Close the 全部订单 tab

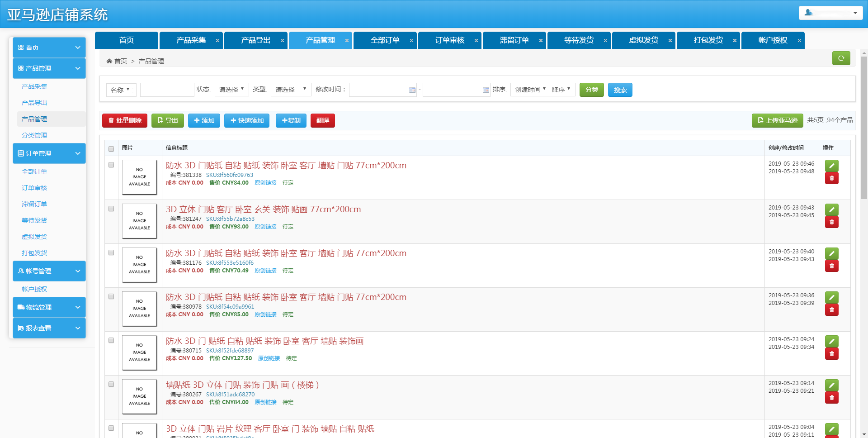(411, 41)
